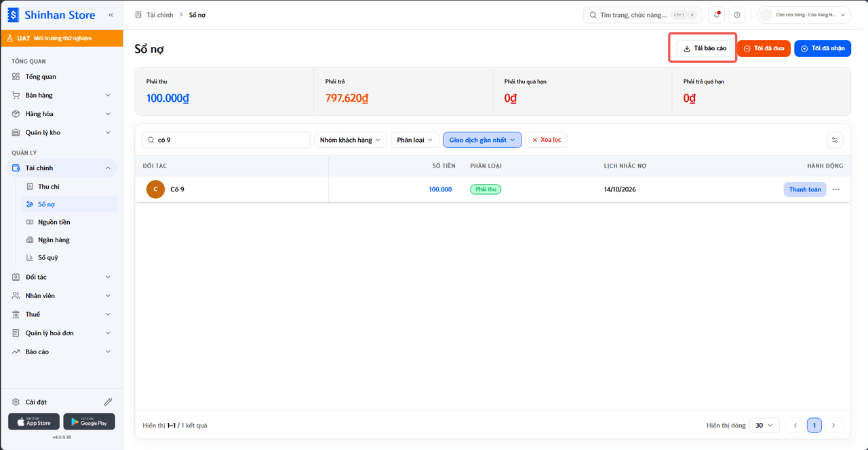Click the Shinhan Store logo

pyautogui.click(x=52, y=14)
